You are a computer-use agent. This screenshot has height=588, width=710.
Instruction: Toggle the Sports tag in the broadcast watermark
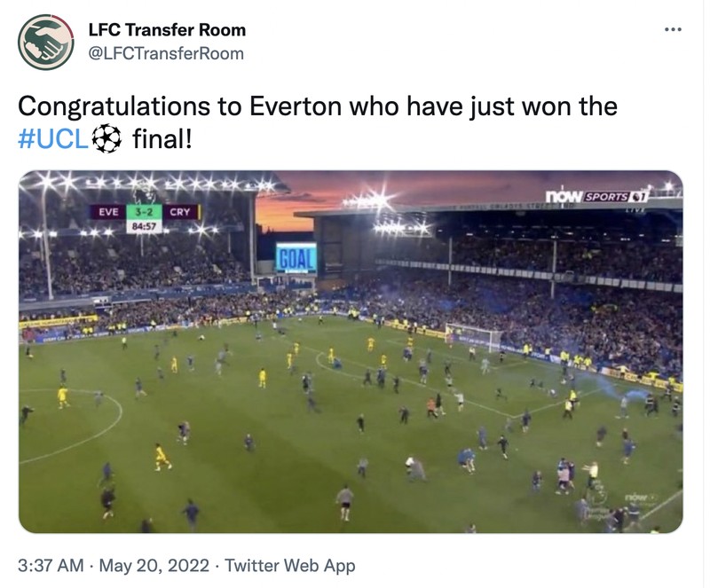tap(606, 196)
